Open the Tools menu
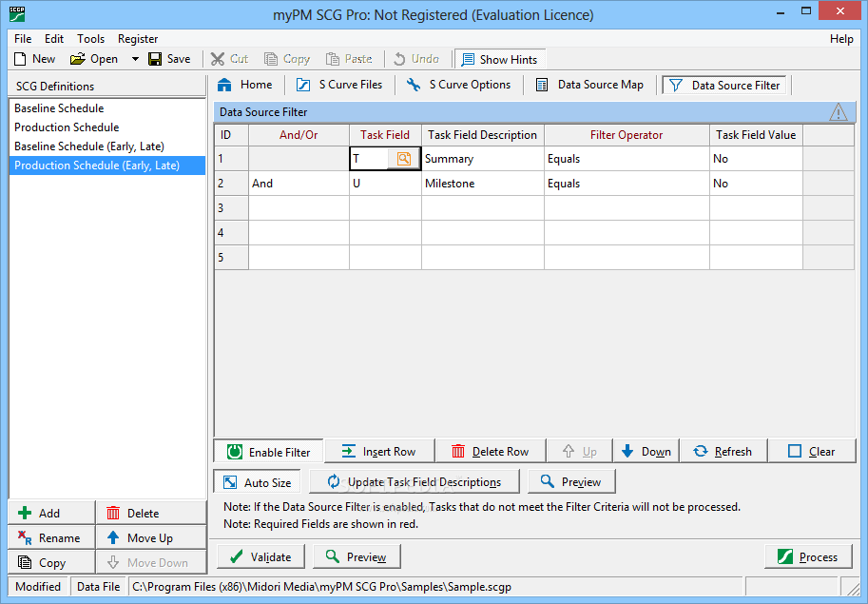 pyautogui.click(x=90, y=39)
